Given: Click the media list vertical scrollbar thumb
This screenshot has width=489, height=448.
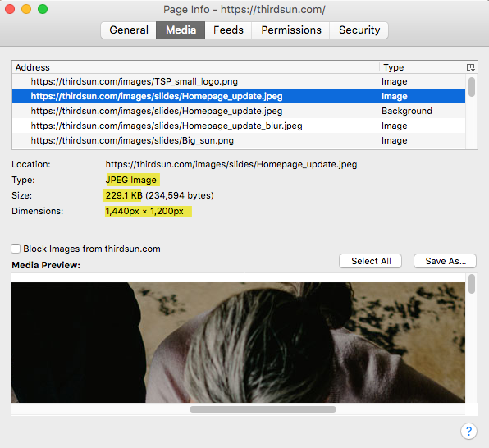Looking at the screenshot, I should click(472, 87).
